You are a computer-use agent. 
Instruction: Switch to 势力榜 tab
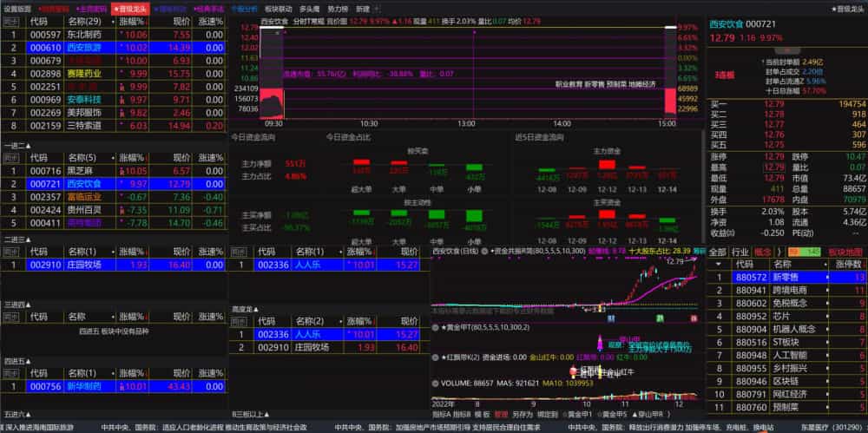click(338, 9)
